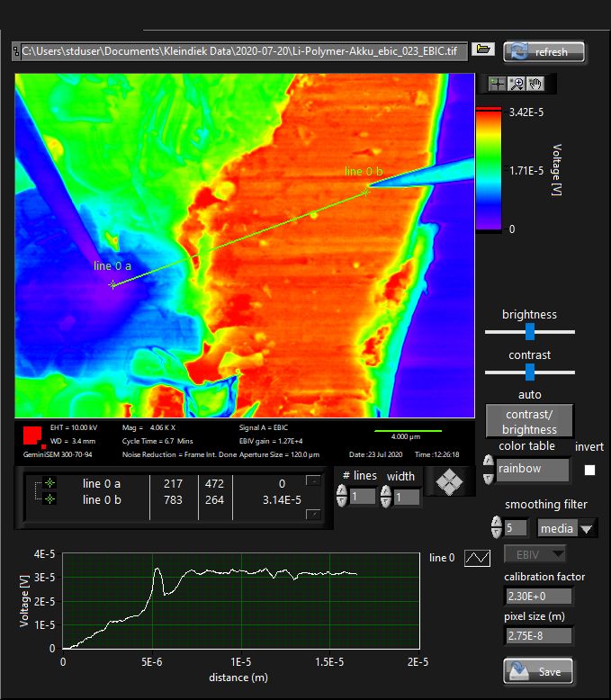The width and height of the screenshot is (611, 700).
Task: Toggle the invert checkbox
Action: click(590, 470)
